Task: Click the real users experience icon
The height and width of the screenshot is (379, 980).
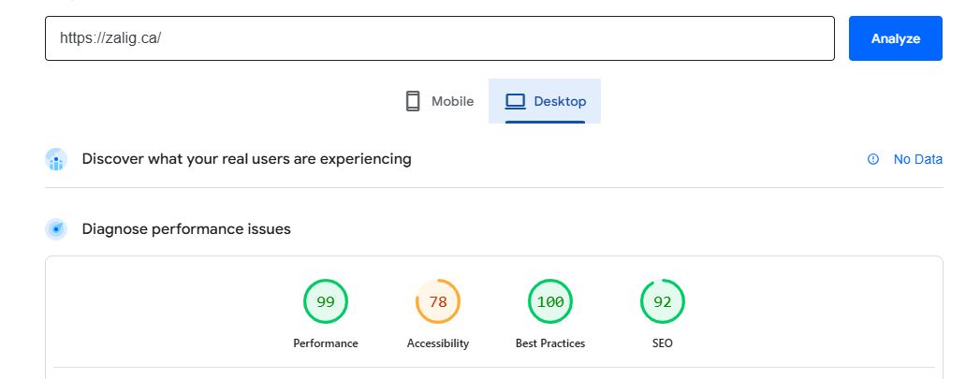Action: click(x=56, y=160)
